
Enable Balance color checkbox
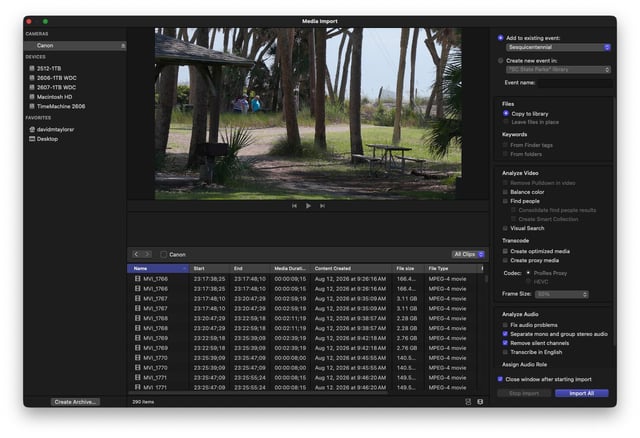coord(505,192)
